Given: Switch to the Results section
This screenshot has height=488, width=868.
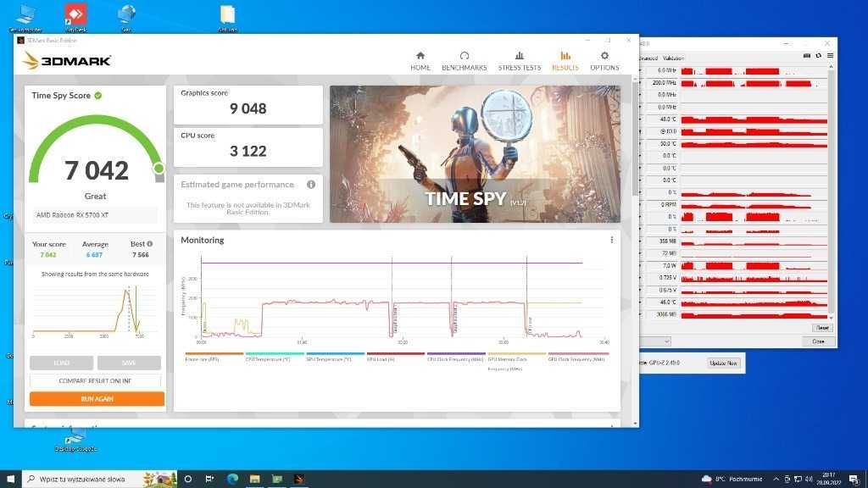Looking at the screenshot, I should point(565,61).
